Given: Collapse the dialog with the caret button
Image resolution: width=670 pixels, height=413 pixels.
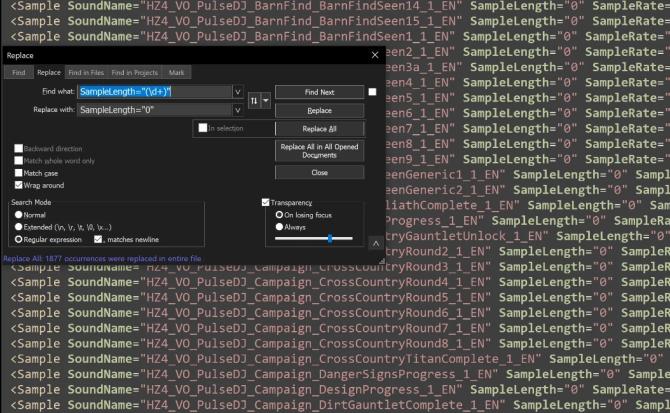Looking at the screenshot, I should pos(373,242).
